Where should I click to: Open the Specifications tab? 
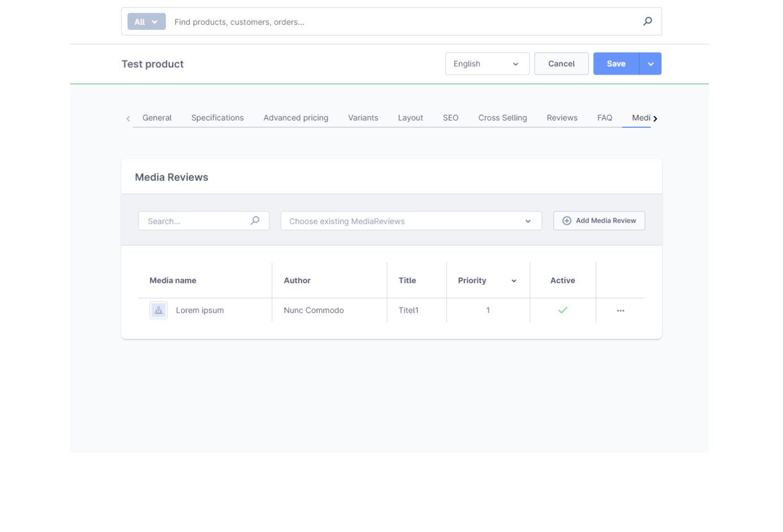[217, 118]
